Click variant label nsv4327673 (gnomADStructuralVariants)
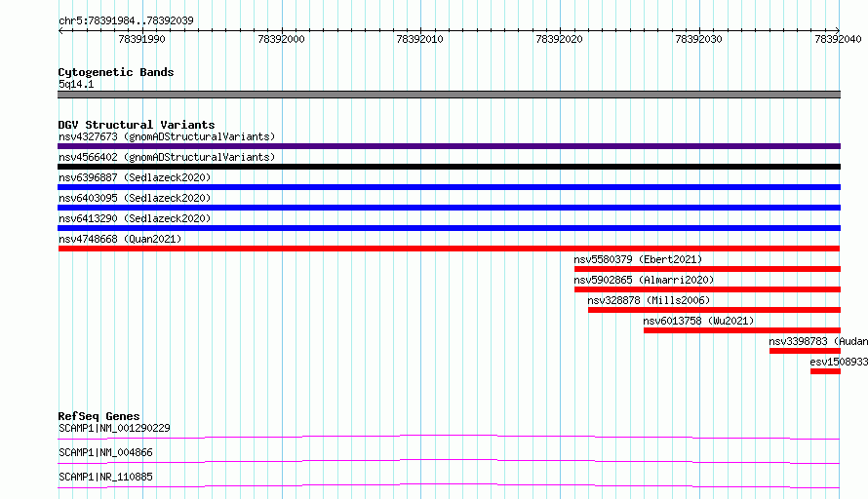Image resolution: width=868 pixels, height=499 pixels. pyautogui.click(x=167, y=136)
